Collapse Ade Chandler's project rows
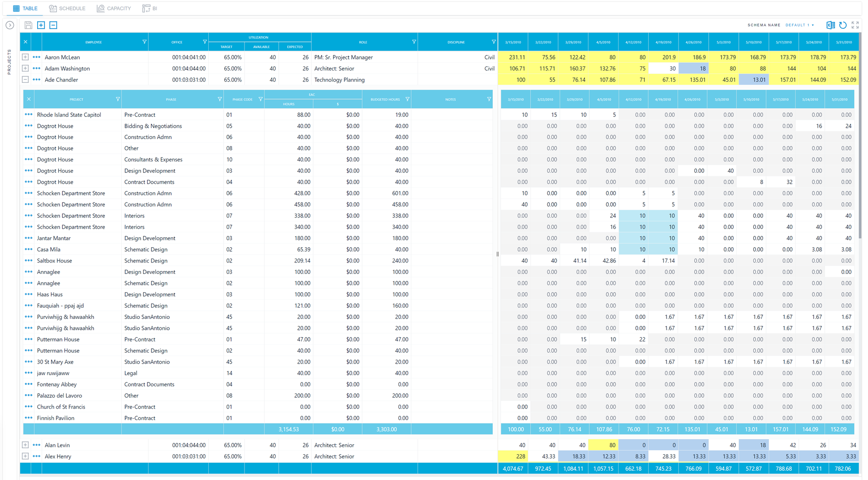This screenshot has height=480, width=868. pos(24,79)
